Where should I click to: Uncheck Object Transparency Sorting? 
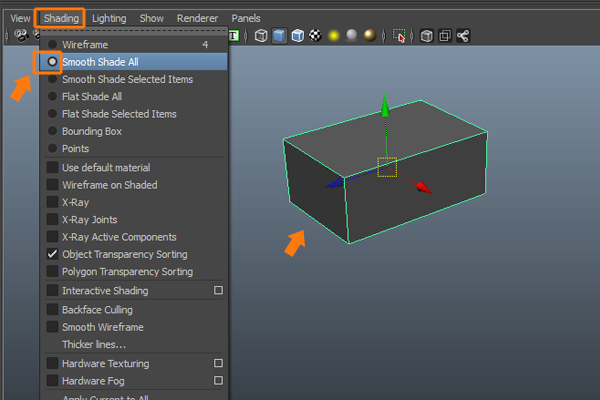(52, 254)
